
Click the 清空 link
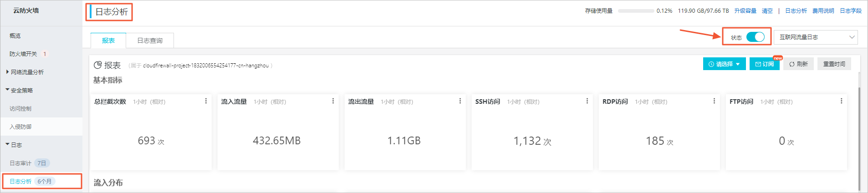[767, 10]
